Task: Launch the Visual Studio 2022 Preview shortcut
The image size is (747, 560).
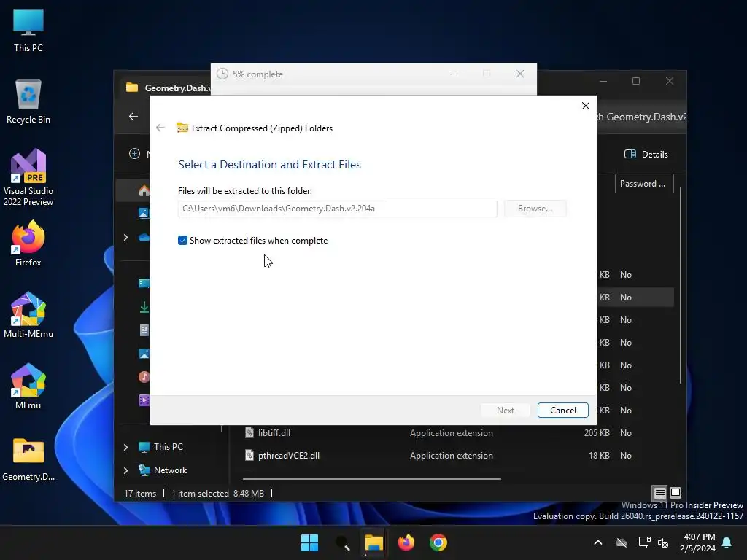Action: click(x=28, y=177)
